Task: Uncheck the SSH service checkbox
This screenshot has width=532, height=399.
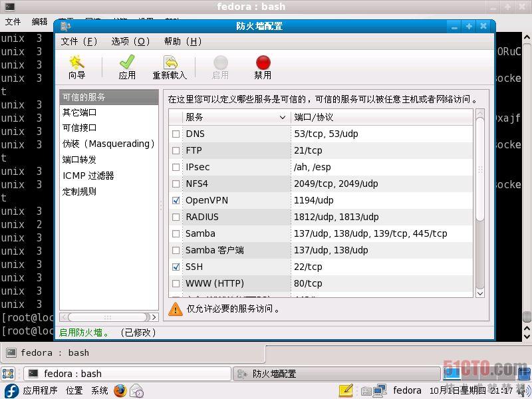Action: click(176, 267)
